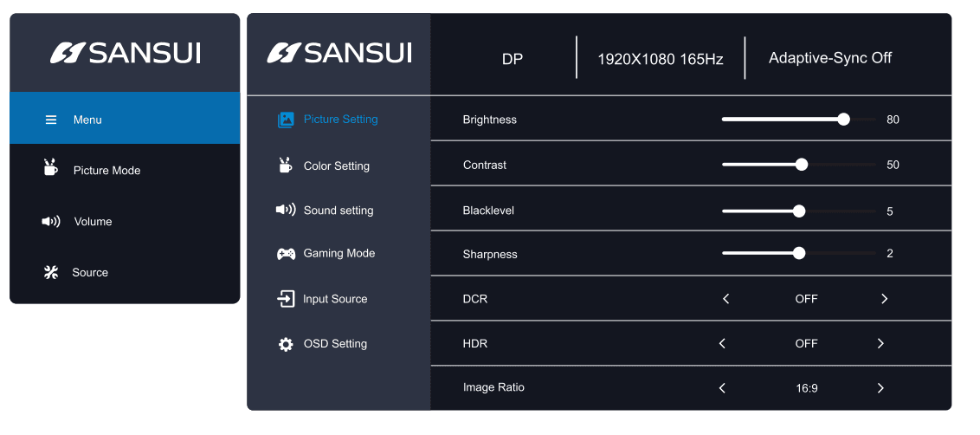Click the Blacklevel value 5
The image size is (980, 435).
click(x=890, y=211)
